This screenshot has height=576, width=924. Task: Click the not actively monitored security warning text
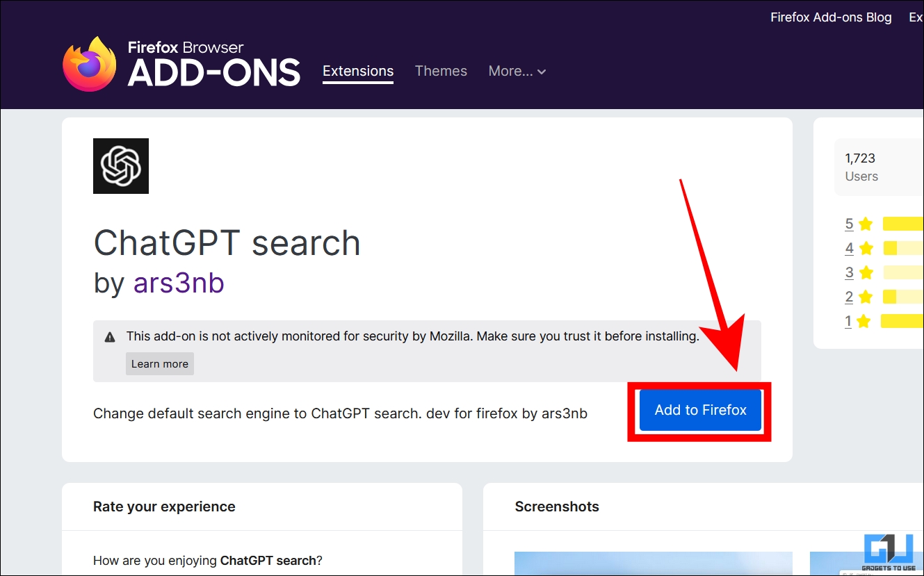click(412, 336)
